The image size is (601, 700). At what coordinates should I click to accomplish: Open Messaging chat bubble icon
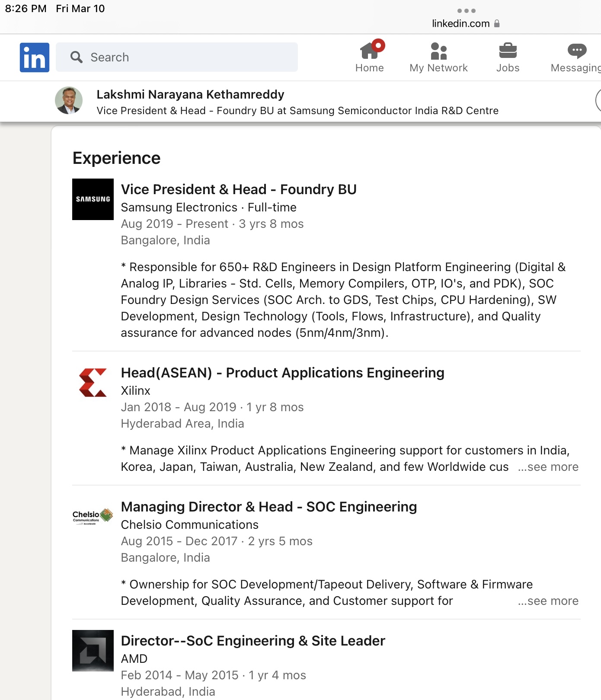[x=577, y=51]
